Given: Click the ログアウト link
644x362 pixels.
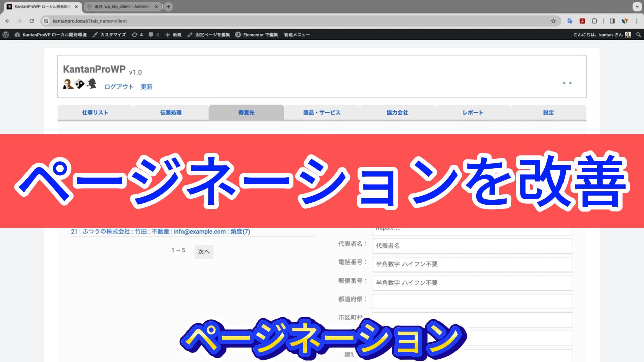Looking at the screenshot, I should [x=119, y=87].
